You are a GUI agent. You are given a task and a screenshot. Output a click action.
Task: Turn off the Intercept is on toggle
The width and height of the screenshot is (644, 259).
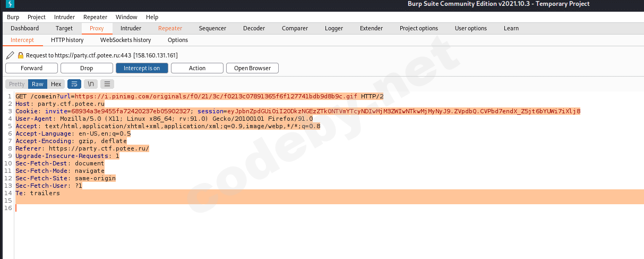point(142,68)
